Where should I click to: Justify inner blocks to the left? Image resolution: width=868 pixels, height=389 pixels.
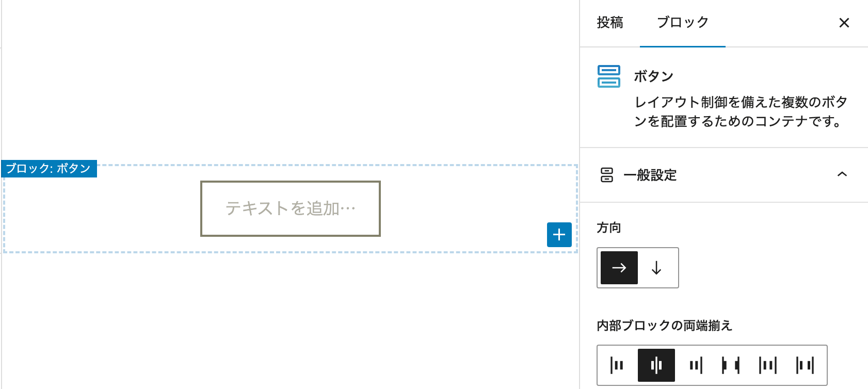pyautogui.click(x=617, y=365)
